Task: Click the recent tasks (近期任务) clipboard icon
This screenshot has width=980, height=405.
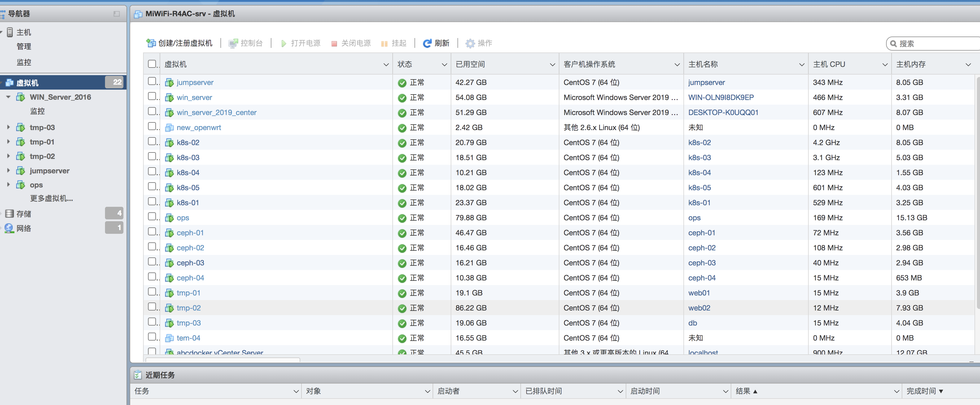Action: pos(137,375)
